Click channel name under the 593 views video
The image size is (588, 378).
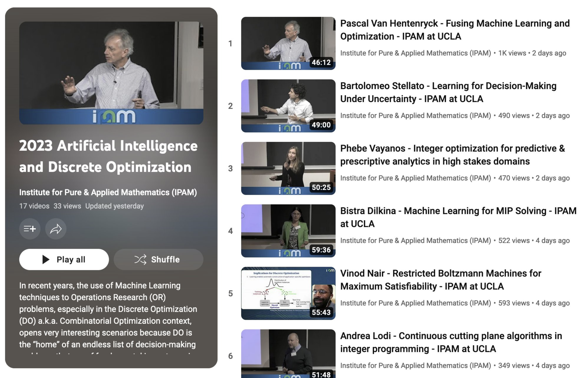tap(416, 303)
